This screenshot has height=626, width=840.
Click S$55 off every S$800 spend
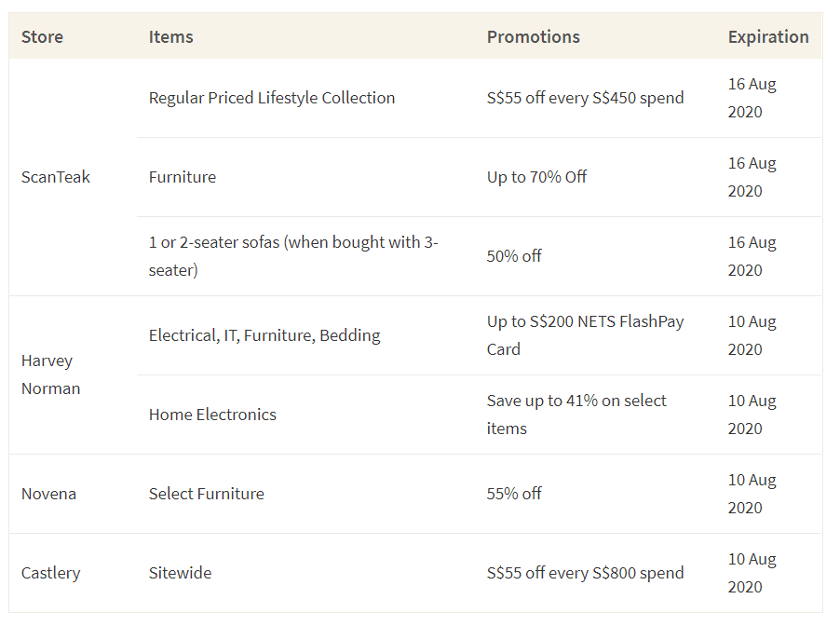pyautogui.click(x=586, y=573)
